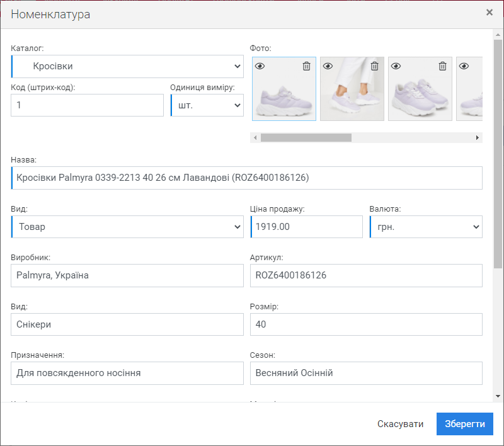
Task: Focus the Назва product name field
Action: tap(246, 178)
